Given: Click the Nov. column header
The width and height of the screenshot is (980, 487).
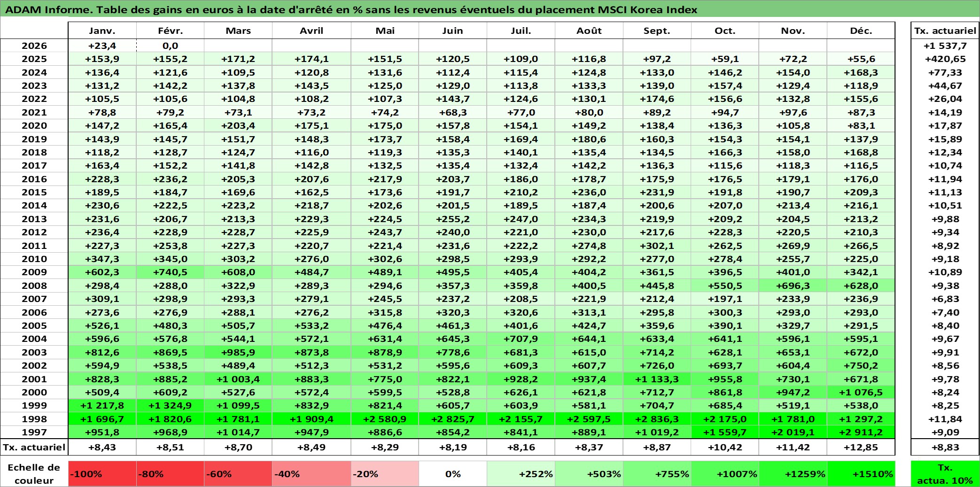Looking at the screenshot, I should tap(793, 31).
